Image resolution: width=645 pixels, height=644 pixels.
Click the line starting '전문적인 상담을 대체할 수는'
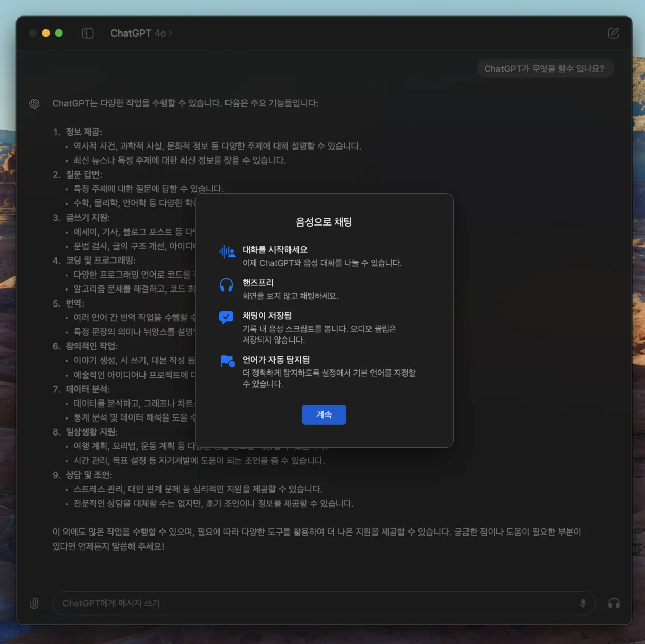[214, 503]
